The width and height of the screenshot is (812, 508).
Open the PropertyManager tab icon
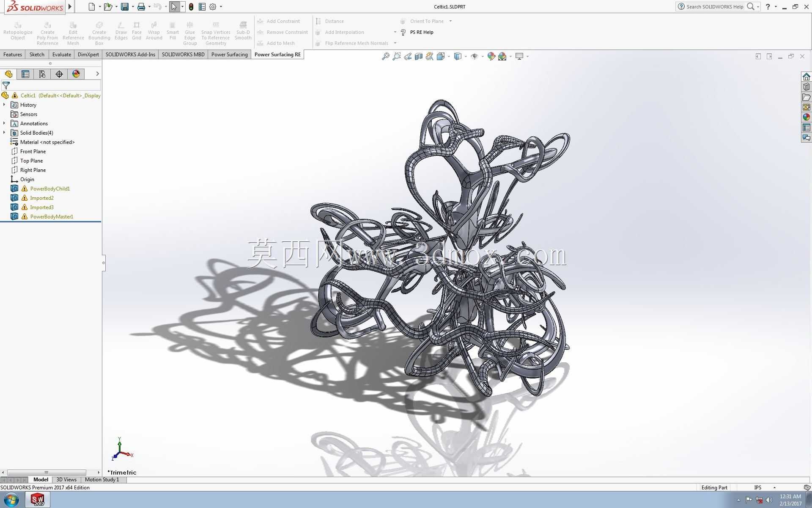pos(25,74)
